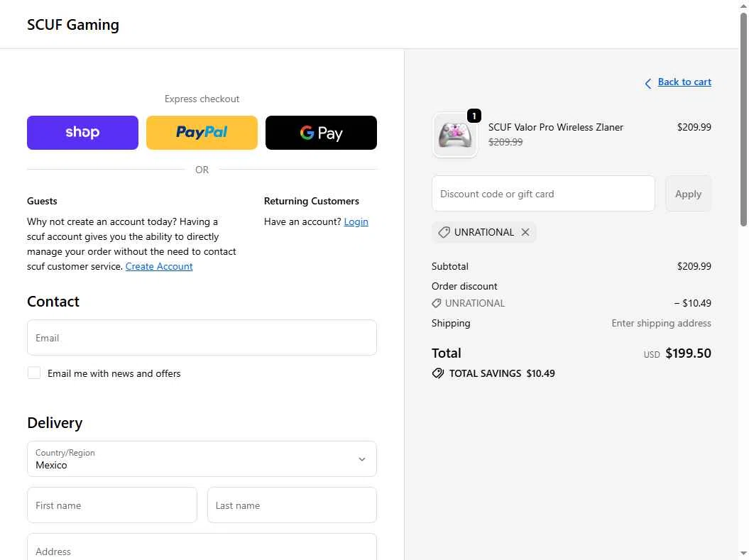Screen dimensions: 749x560
Task: Click the Back to cart chevron icon
Action: coord(647,84)
